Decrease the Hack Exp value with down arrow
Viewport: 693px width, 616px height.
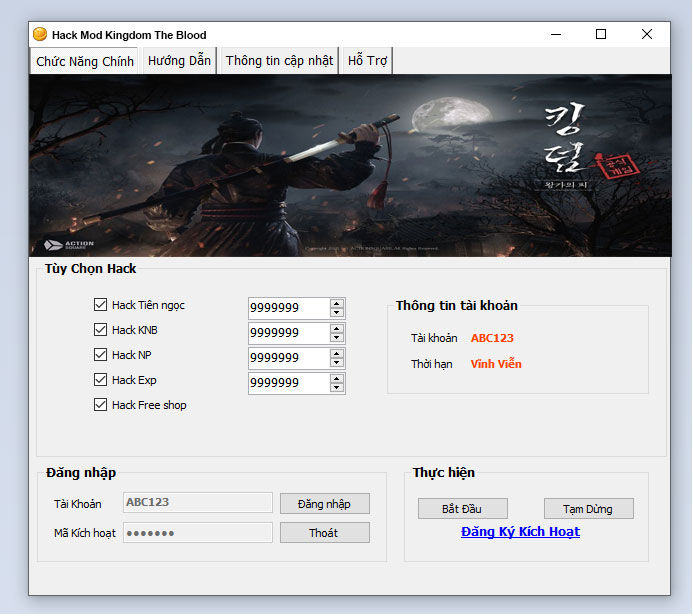337,388
